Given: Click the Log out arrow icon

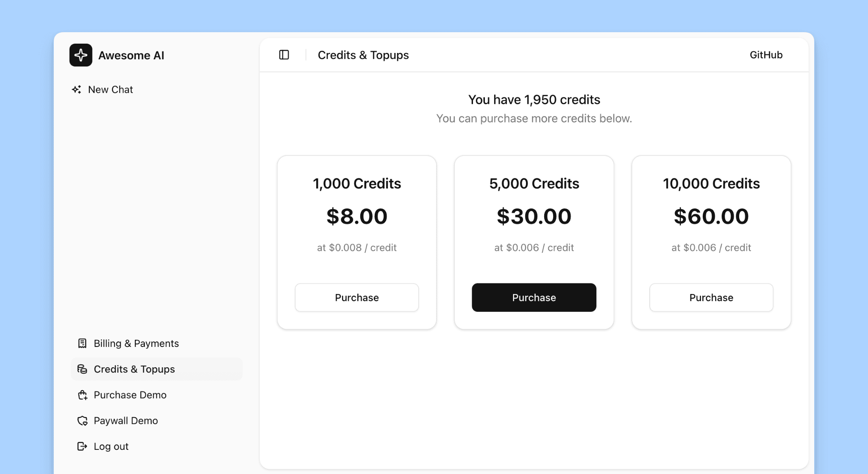Looking at the screenshot, I should tap(82, 446).
